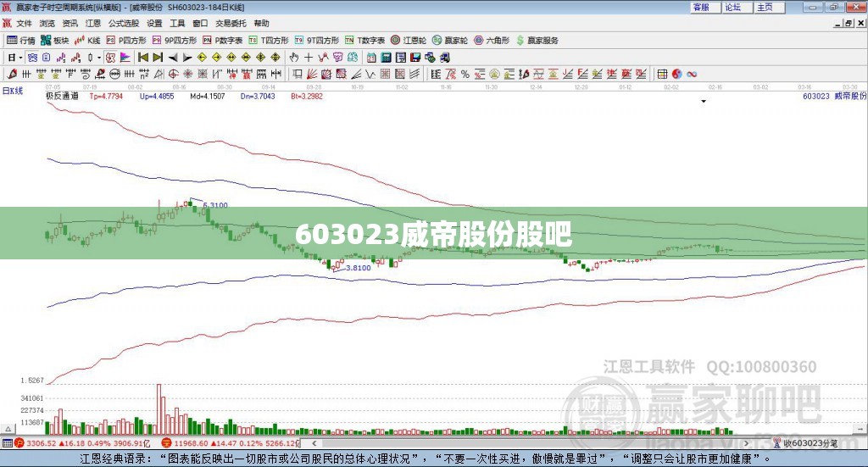
Task: Open 赢家服务 with the dollar icon
Action: pyautogui.click(x=537, y=41)
